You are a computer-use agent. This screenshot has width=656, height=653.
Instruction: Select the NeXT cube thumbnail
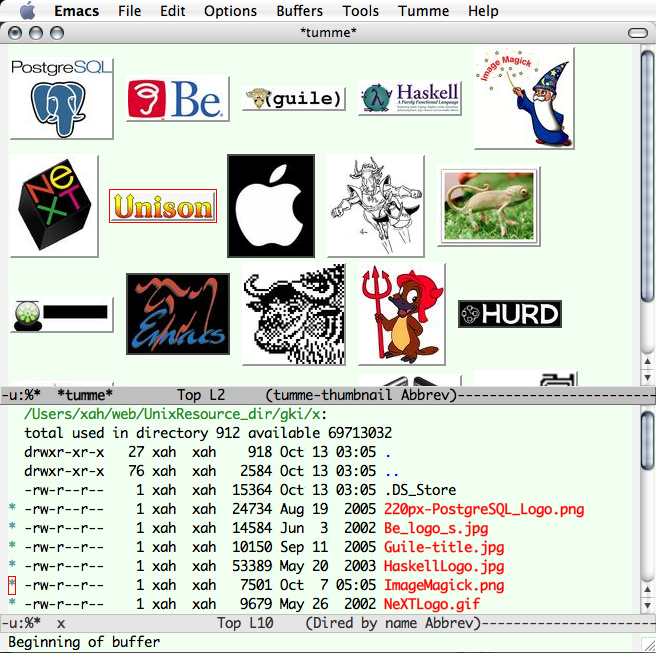(x=54, y=206)
